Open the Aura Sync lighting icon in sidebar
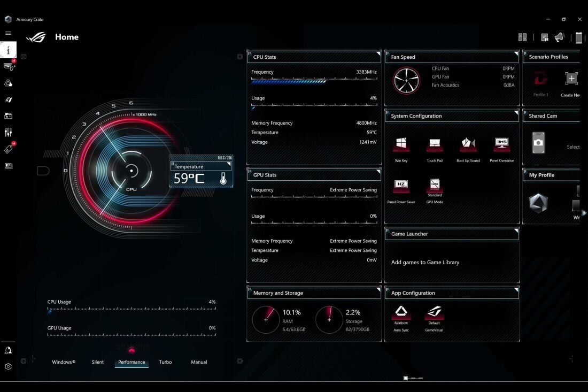The width and height of the screenshot is (588, 392). click(x=8, y=82)
